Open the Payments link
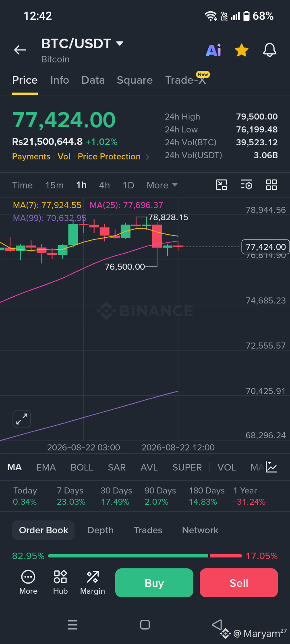290x644 pixels. click(x=31, y=157)
